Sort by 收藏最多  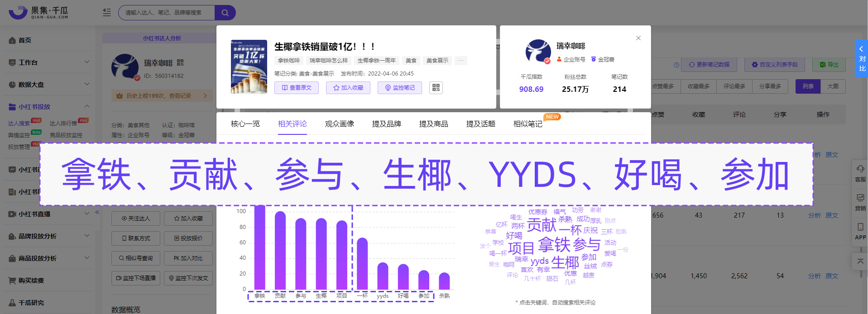point(699,86)
